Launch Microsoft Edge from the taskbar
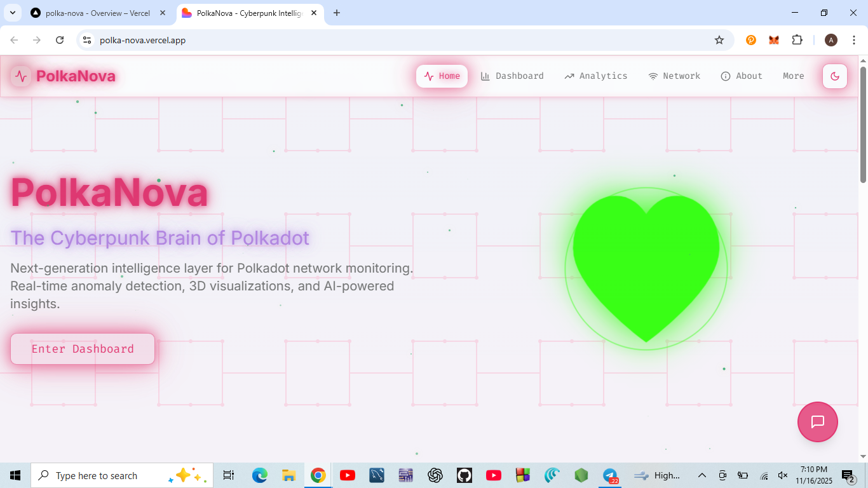The image size is (868, 488). [259, 475]
